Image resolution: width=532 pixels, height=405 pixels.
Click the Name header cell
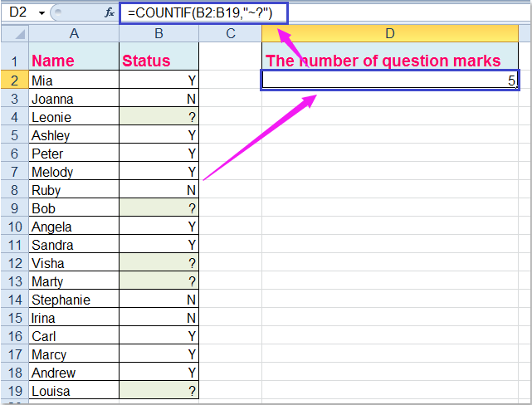[74, 61]
